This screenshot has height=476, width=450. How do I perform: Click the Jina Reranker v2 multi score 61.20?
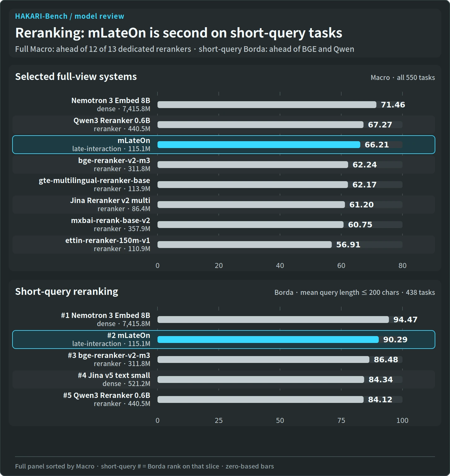(362, 205)
